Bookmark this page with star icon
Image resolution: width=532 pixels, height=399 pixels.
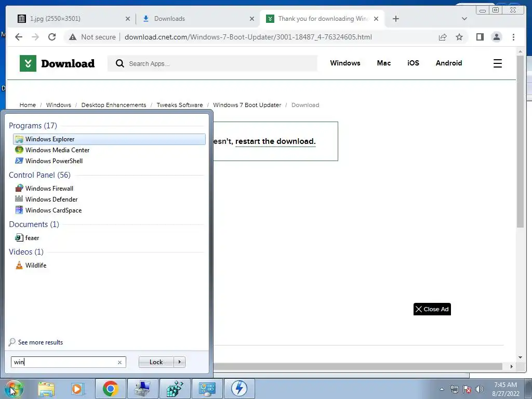click(x=459, y=37)
